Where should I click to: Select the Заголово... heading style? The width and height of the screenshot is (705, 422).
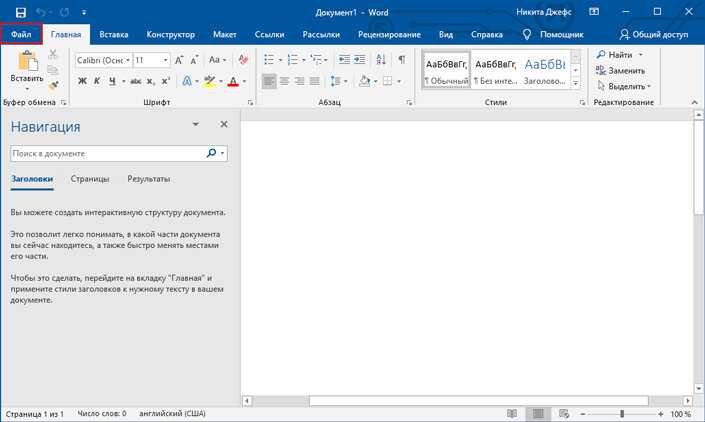click(544, 72)
